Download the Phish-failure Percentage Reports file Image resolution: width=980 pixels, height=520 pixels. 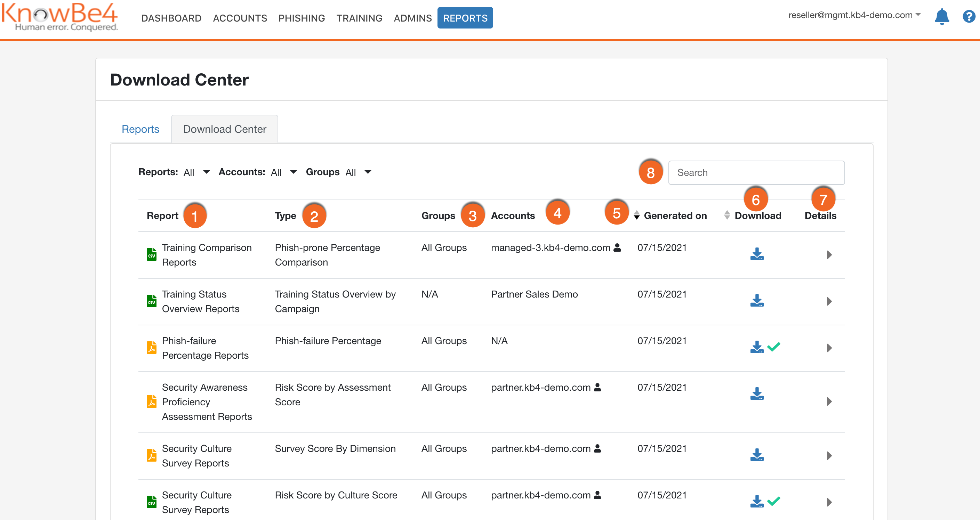click(757, 347)
